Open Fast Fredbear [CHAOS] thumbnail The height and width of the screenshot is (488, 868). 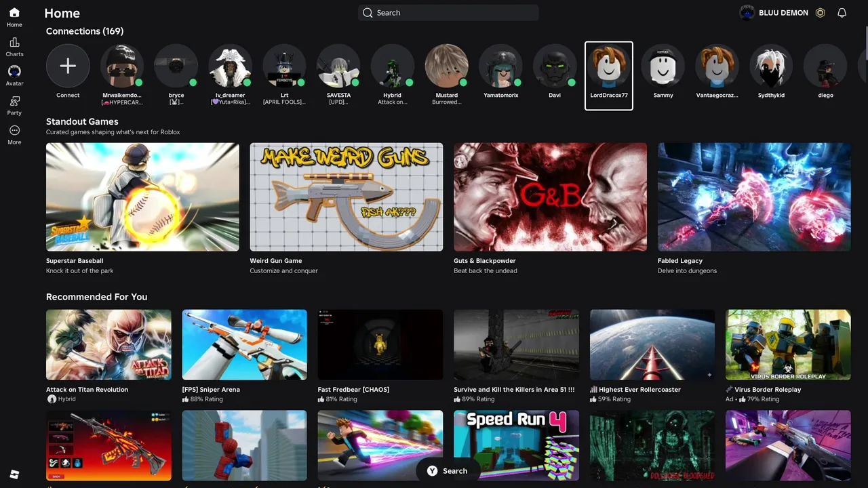pyautogui.click(x=380, y=345)
